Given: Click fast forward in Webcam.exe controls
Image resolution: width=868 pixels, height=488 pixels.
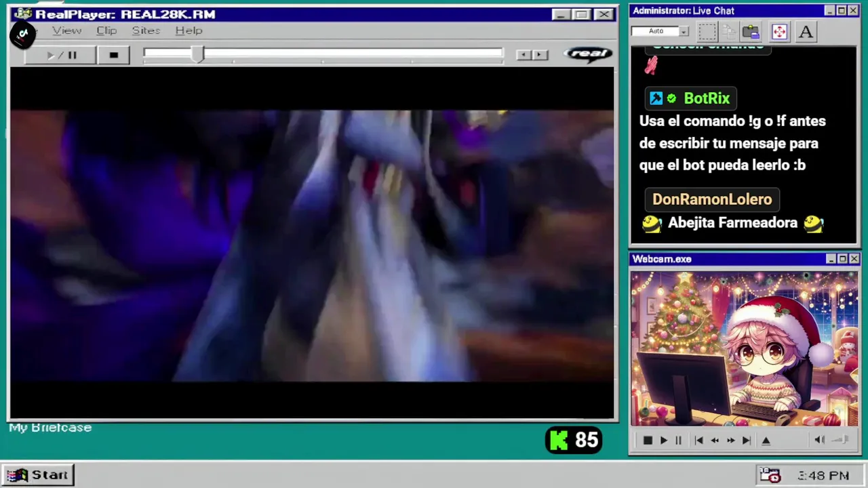Looking at the screenshot, I should click(730, 441).
